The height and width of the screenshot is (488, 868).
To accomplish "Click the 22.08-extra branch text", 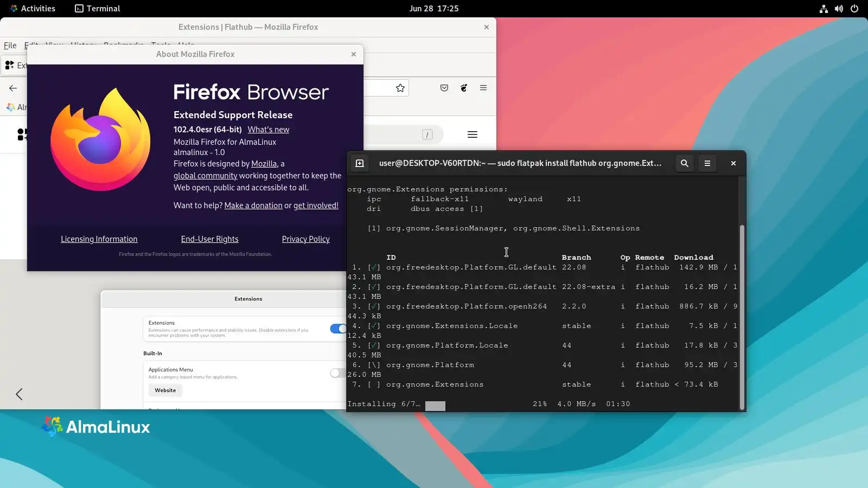I will 589,287.
